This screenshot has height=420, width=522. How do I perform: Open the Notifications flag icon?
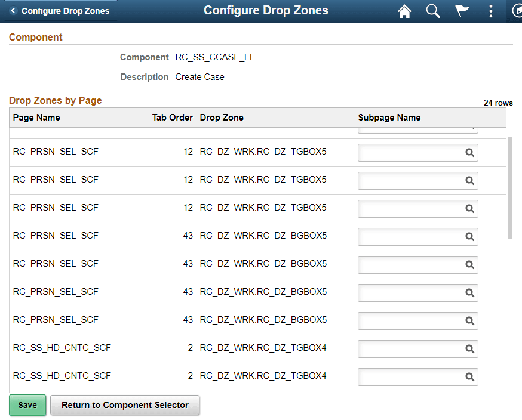click(x=462, y=11)
